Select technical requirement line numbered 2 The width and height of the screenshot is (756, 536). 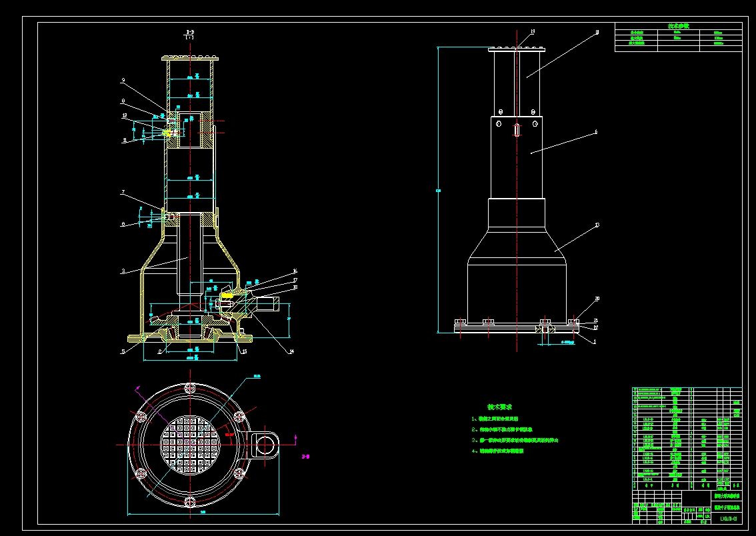(502, 429)
